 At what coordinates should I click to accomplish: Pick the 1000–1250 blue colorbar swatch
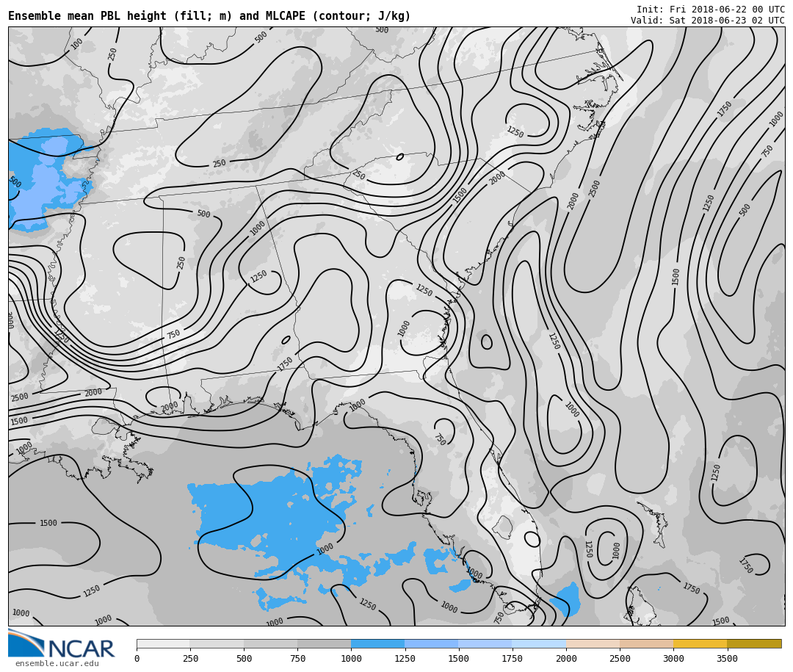(378, 643)
